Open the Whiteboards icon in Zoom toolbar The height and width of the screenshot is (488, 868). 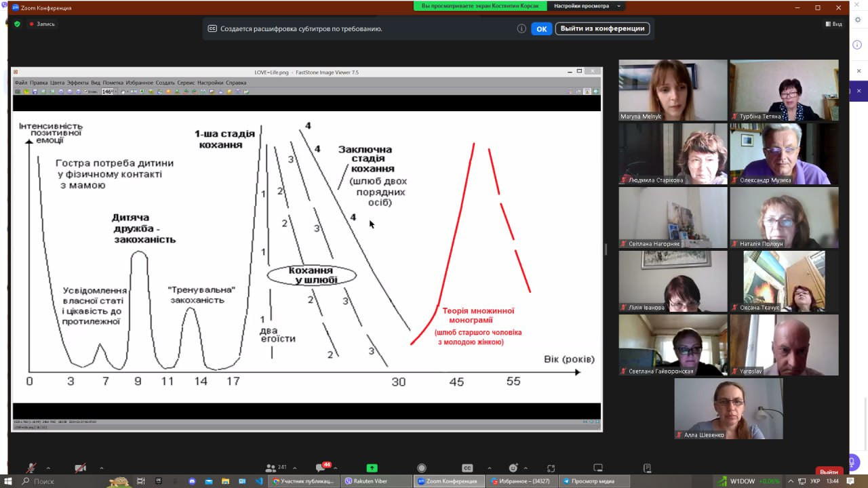click(598, 468)
